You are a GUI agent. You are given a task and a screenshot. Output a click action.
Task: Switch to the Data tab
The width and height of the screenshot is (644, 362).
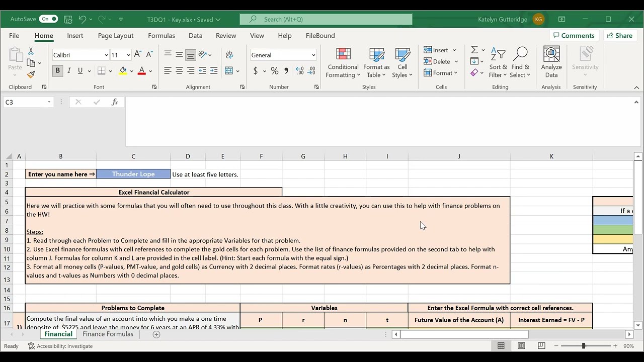[x=195, y=36]
